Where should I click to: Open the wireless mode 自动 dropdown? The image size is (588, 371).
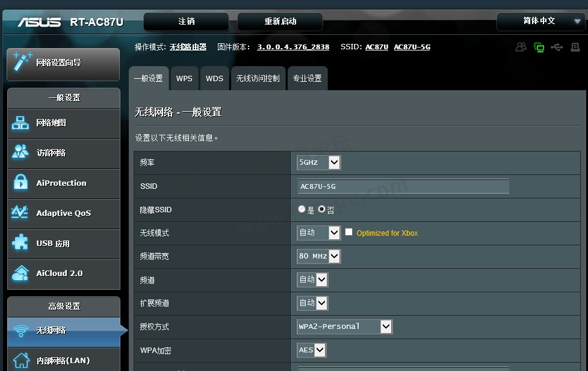(x=318, y=233)
